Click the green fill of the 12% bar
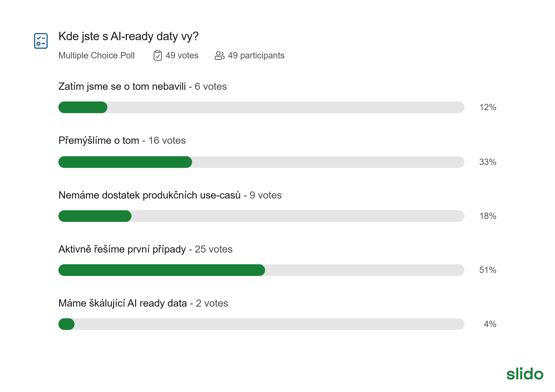Viewport: 555px width, 392px height. 83,107
